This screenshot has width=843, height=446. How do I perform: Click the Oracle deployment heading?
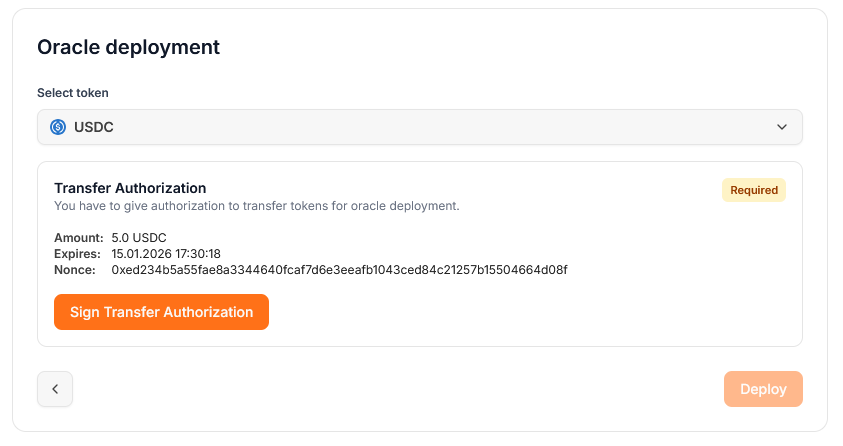[128, 47]
